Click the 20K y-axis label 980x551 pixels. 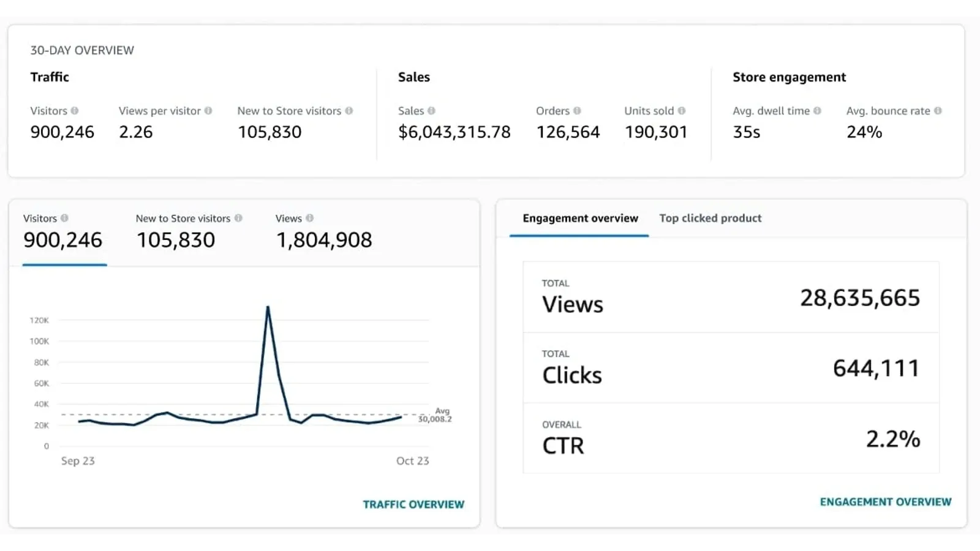click(42, 425)
